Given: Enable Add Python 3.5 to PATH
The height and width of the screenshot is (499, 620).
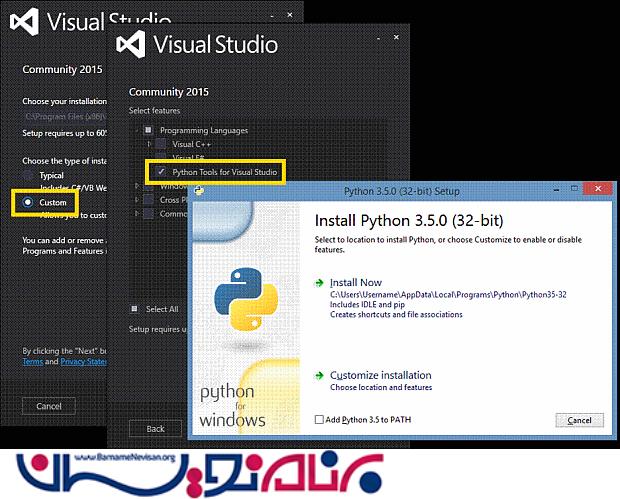Looking at the screenshot, I should coord(319,420).
